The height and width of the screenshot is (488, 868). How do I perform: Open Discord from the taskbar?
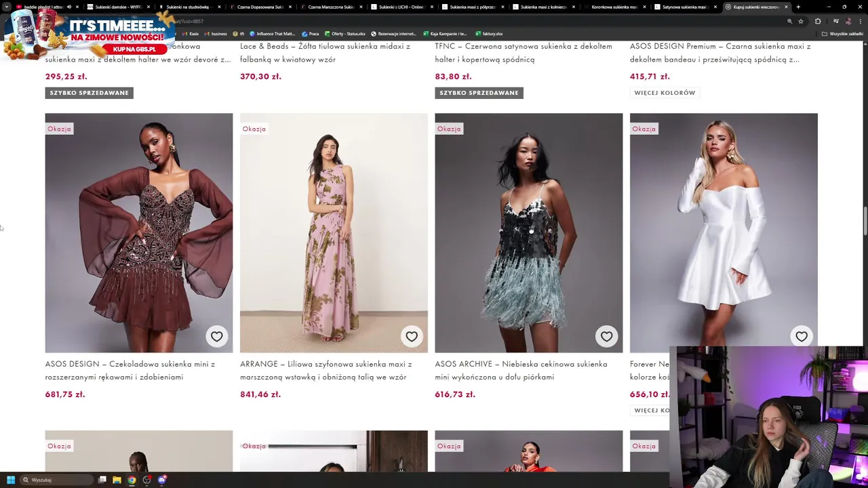click(x=161, y=480)
